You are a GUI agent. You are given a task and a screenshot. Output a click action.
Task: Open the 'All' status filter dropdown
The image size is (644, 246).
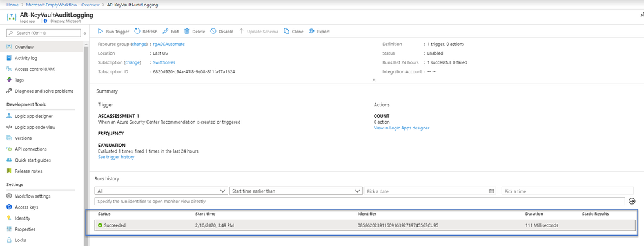click(x=161, y=191)
